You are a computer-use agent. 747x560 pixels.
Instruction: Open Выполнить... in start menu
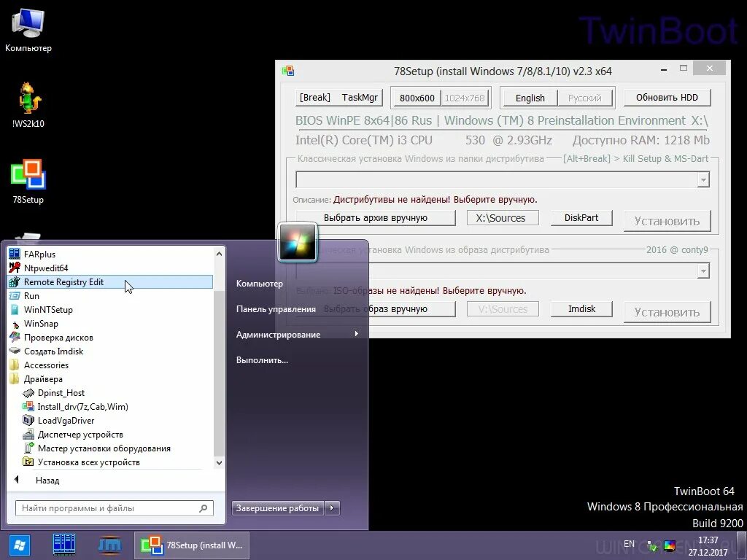[x=262, y=360]
